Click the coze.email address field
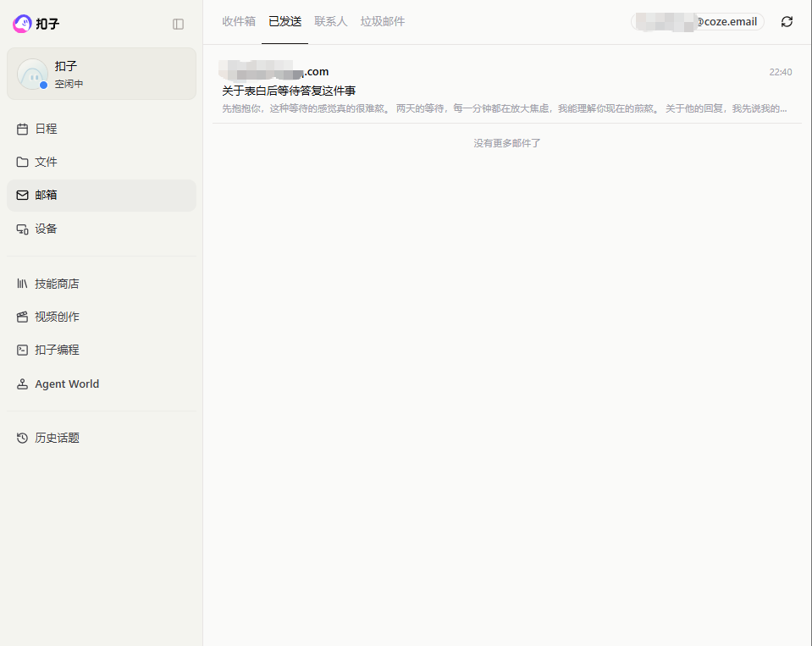The image size is (812, 646). [696, 22]
